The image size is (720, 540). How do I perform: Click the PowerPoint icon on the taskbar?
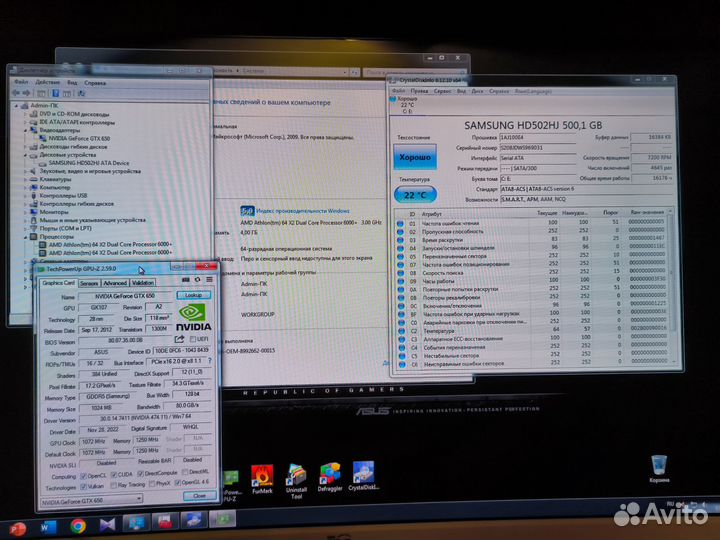tap(17, 529)
